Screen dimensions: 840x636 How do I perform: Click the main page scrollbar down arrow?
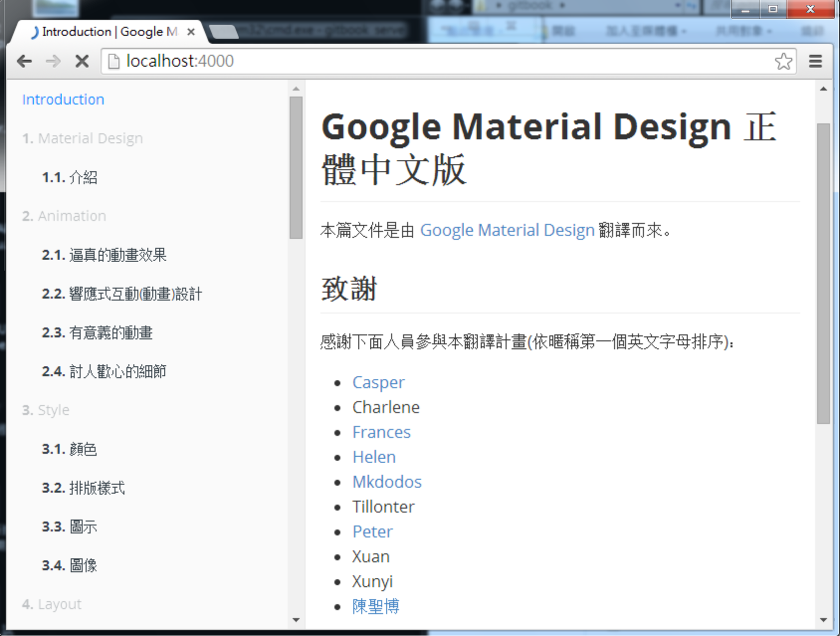823,620
